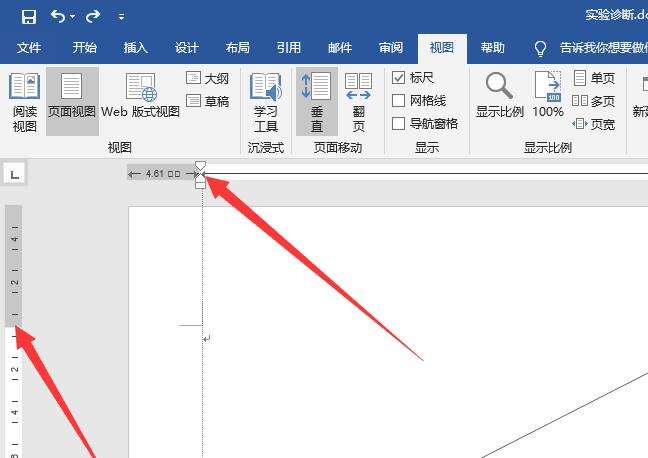This screenshot has width=648, height=458.
Task: Click the vertical ruler top margin boundary
Action: [x=14, y=327]
